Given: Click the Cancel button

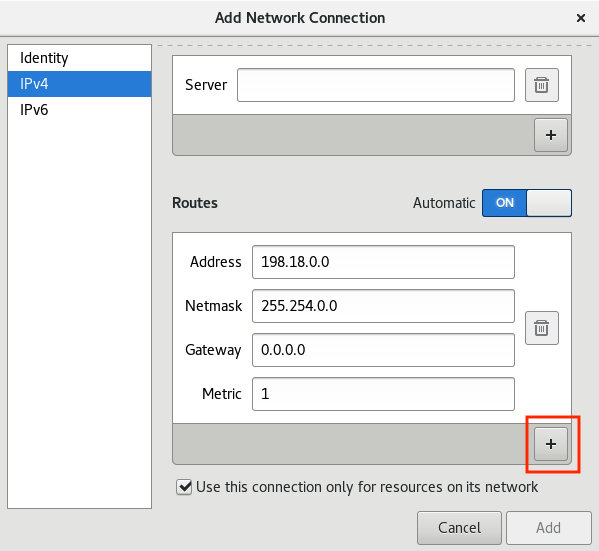Looking at the screenshot, I should pos(459,528).
